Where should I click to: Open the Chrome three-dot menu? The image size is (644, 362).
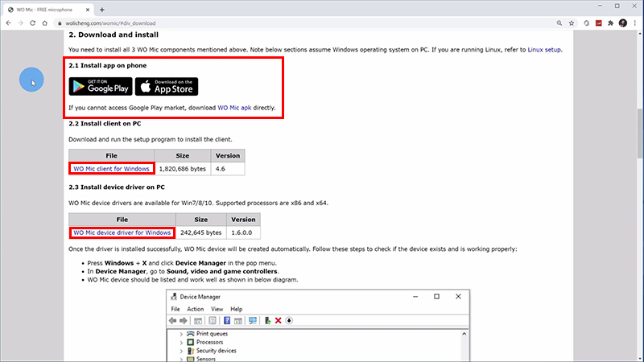[635, 23]
